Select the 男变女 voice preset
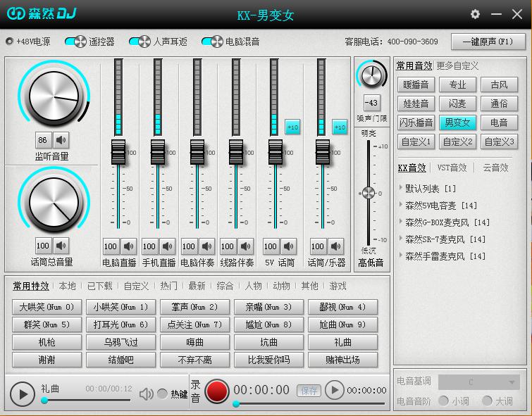 (x=457, y=122)
